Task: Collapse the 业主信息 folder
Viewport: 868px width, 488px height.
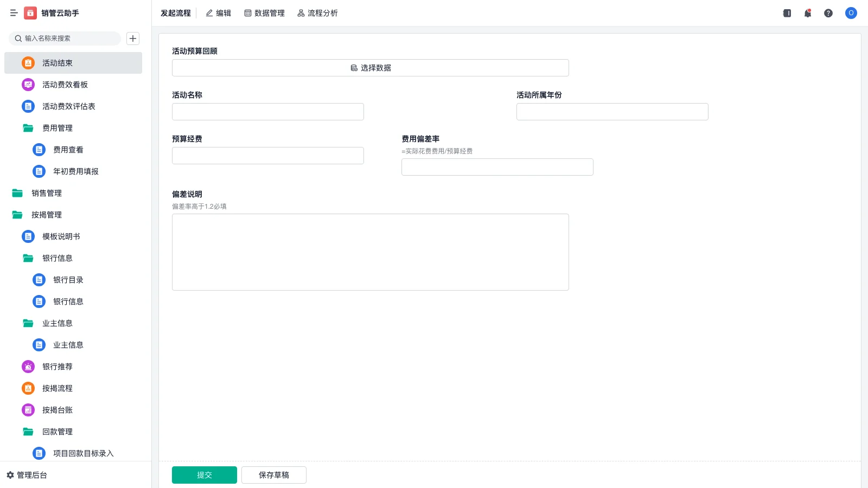Action: (x=58, y=323)
